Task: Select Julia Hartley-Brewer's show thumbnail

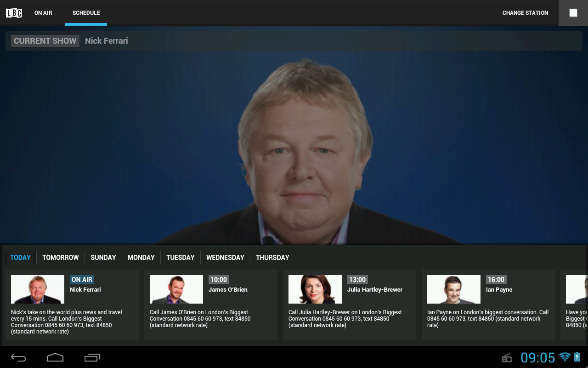Action: click(315, 289)
